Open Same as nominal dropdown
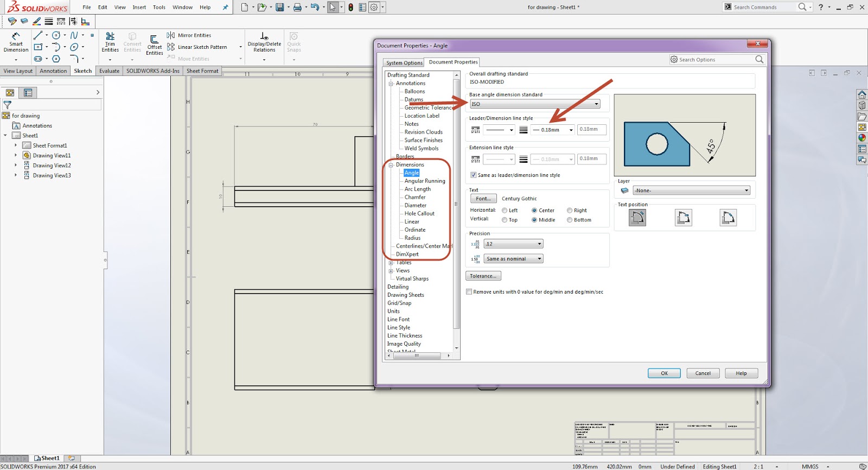Viewport: 868px width, 470px height. point(513,259)
